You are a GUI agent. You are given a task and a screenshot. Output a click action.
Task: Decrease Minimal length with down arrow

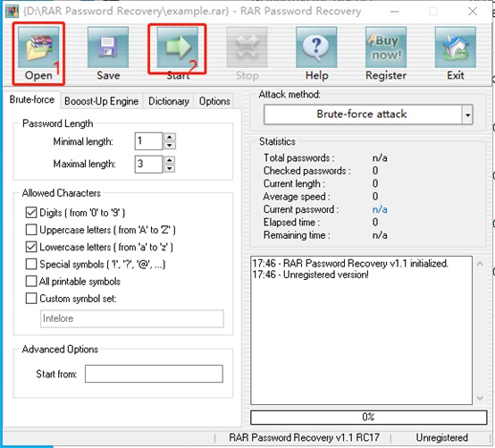click(170, 145)
